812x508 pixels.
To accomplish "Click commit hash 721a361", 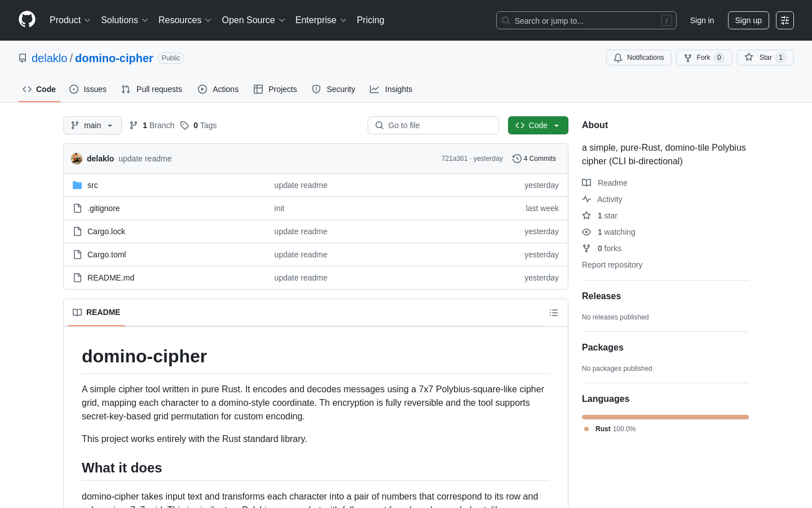I will (x=454, y=159).
